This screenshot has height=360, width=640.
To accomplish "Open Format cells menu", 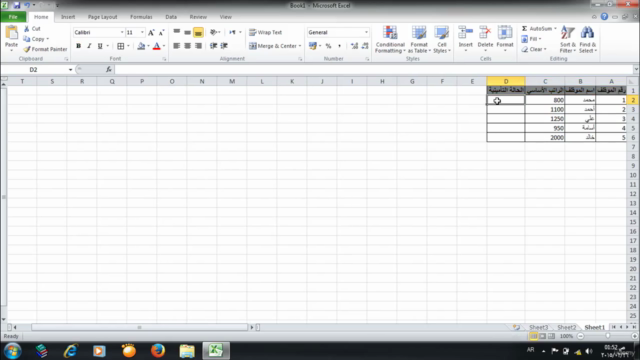I will pyautogui.click(x=505, y=39).
